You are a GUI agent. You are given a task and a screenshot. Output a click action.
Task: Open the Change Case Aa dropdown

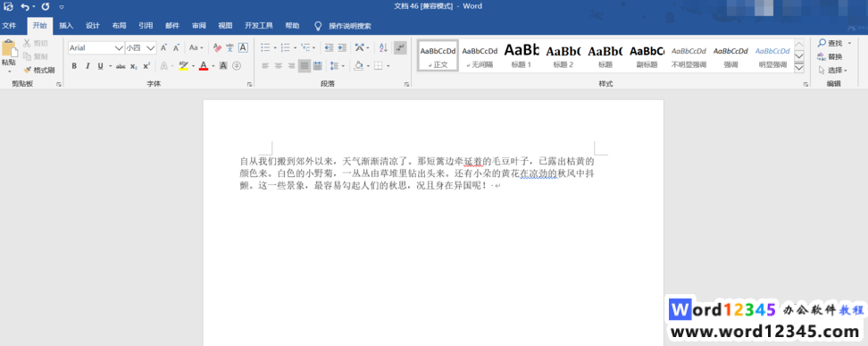196,48
